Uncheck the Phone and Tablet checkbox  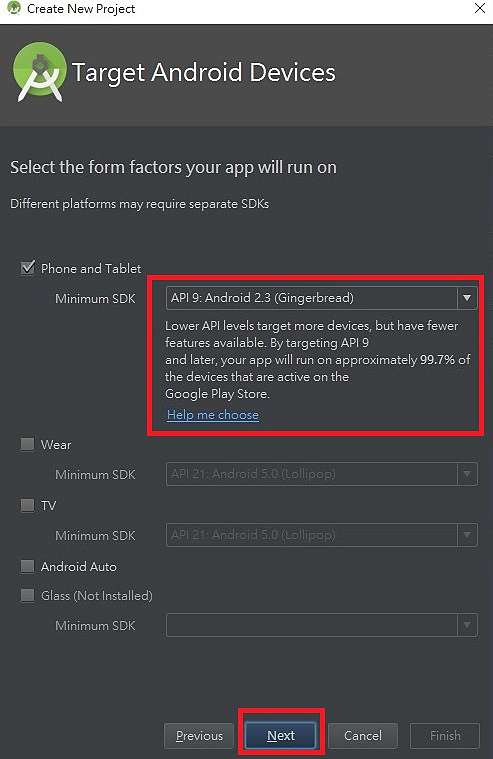(x=28, y=268)
